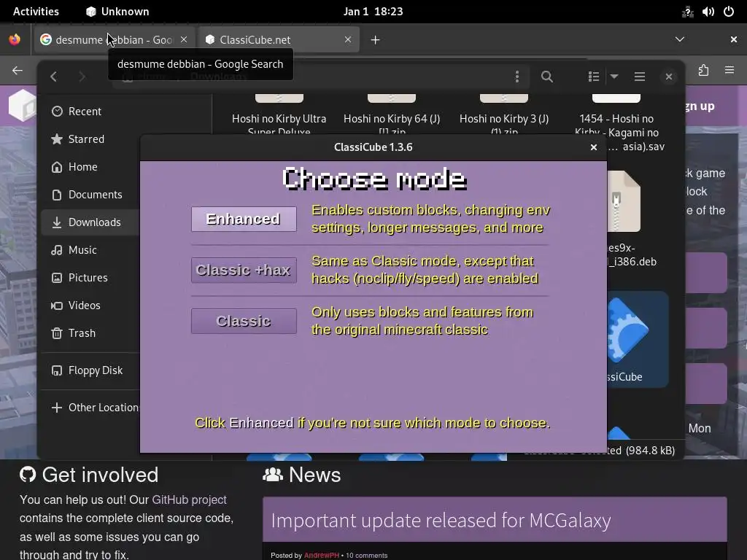Click the Floppy Disk drive icon
This screenshot has width=747, height=560.
click(57, 370)
